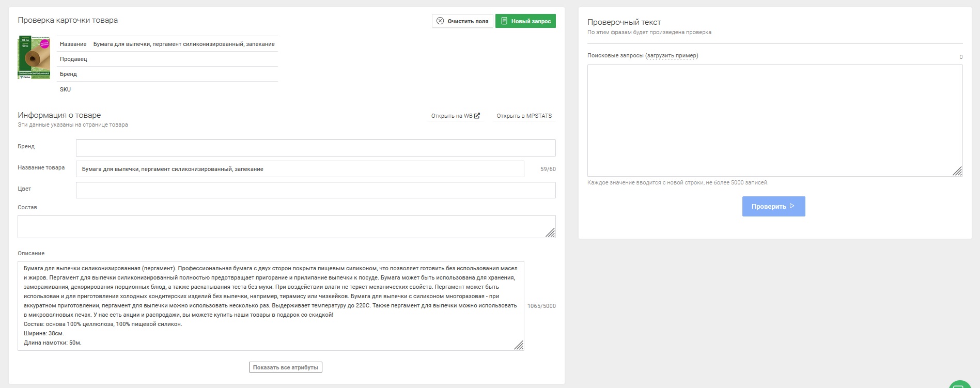Click the Описание textarea resize handle
980x388 pixels.
point(519,346)
